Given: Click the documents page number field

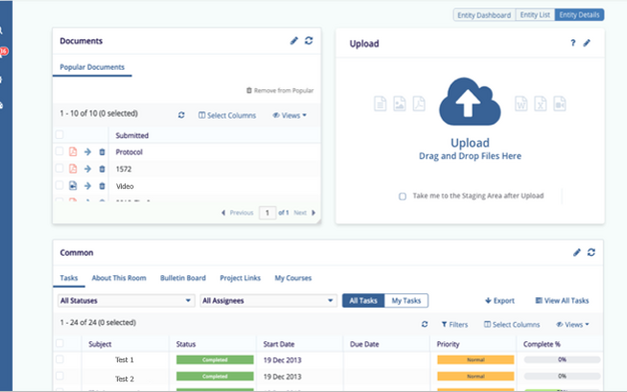Looking at the screenshot, I should click(x=268, y=213).
